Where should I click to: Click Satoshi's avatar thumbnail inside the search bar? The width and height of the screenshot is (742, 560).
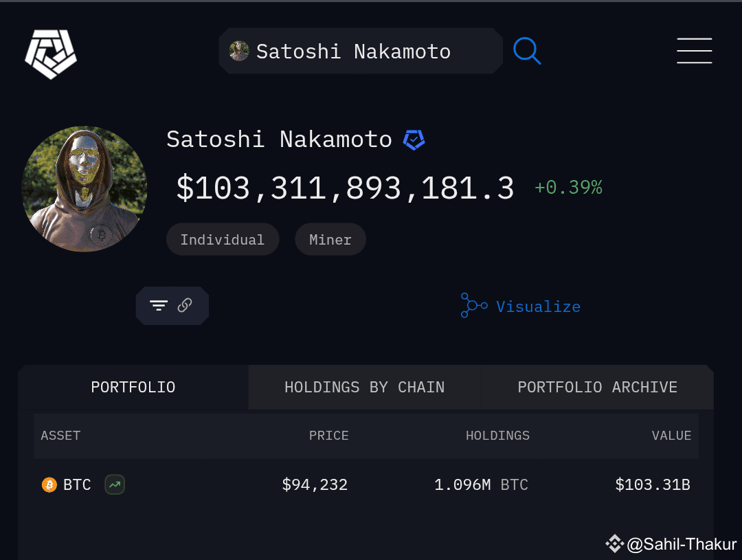click(238, 50)
